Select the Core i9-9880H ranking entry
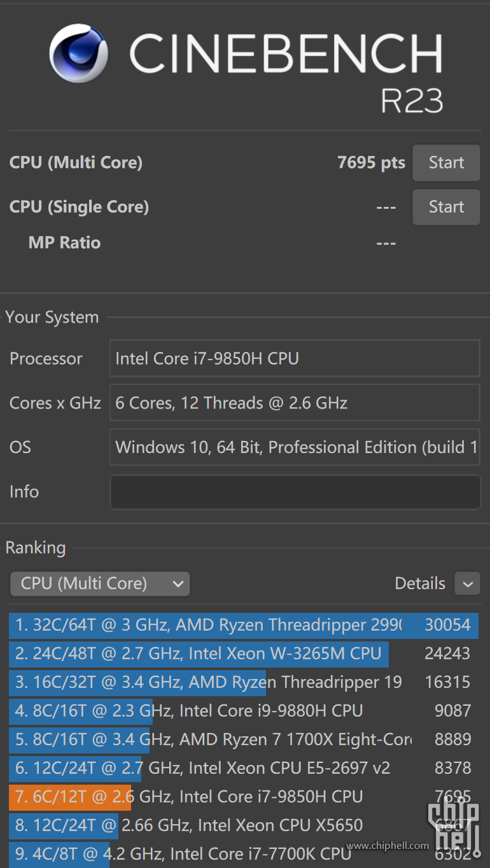 tap(244, 711)
